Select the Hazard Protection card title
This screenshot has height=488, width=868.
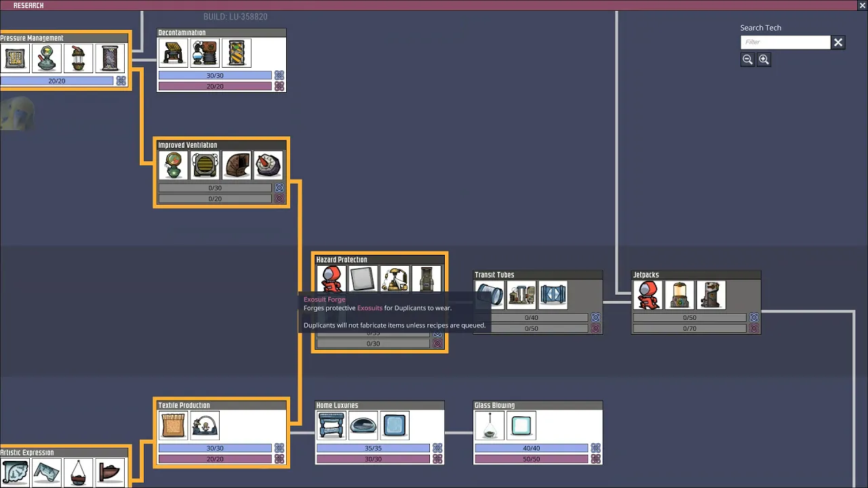click(x=342, y=260)
